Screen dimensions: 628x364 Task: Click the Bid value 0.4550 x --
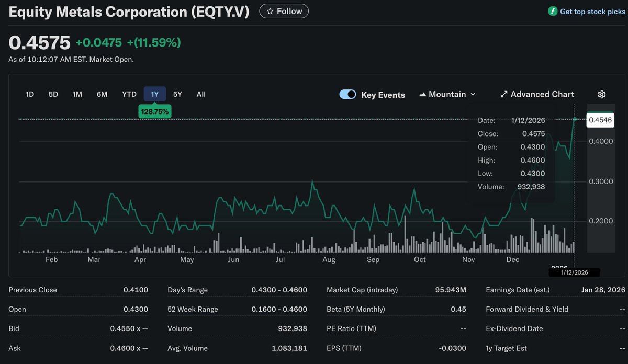[129, 328]
